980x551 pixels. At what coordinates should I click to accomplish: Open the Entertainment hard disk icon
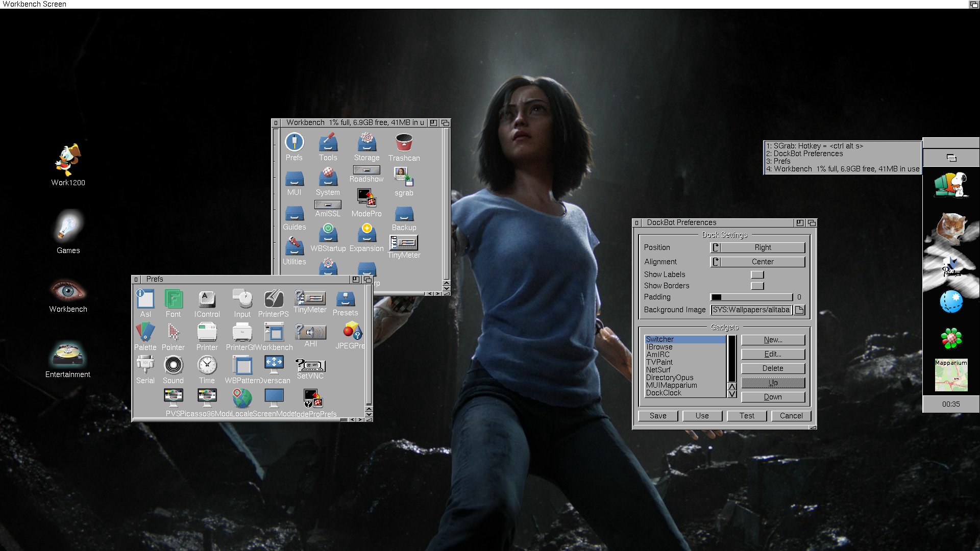click(x=68, y=359)
